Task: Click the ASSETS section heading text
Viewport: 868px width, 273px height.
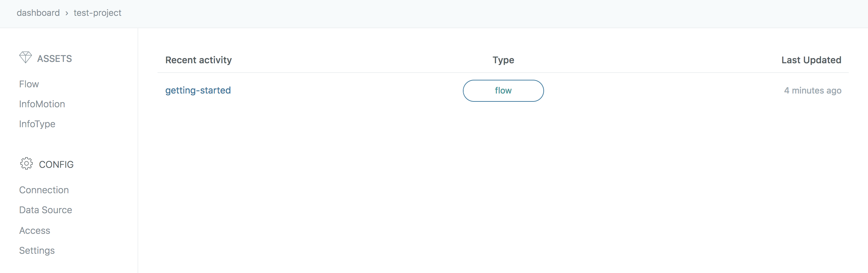Action: tap(55, 58)
